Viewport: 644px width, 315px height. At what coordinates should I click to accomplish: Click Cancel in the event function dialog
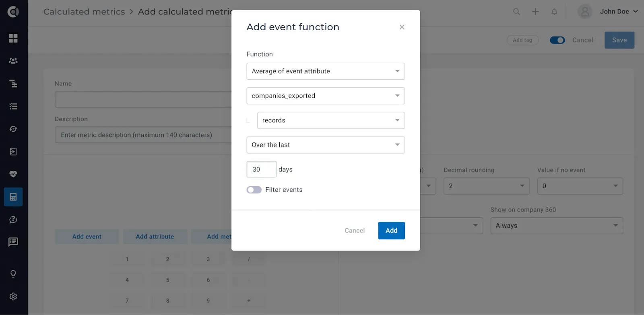pos(355,230)
